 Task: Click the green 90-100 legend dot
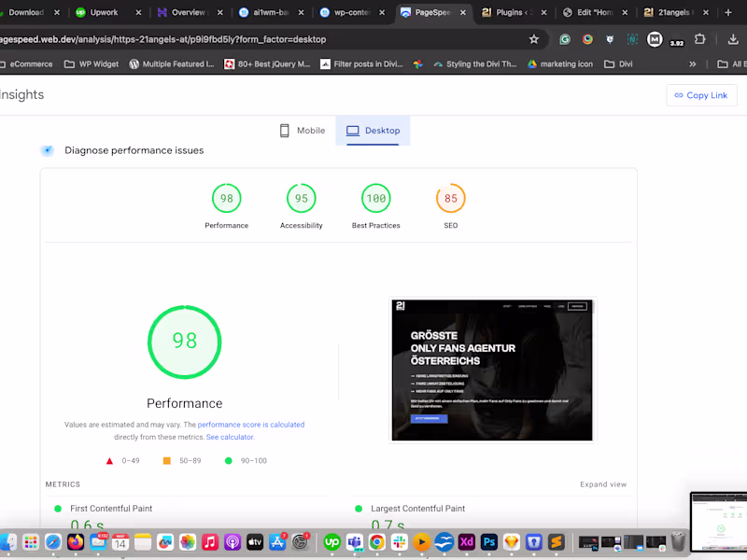coord(227,460)
